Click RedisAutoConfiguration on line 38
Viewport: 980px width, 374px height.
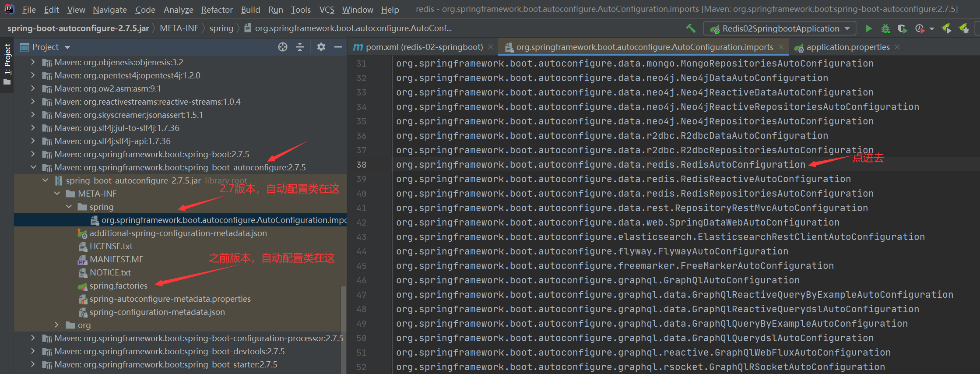click(x=743, y=165)
